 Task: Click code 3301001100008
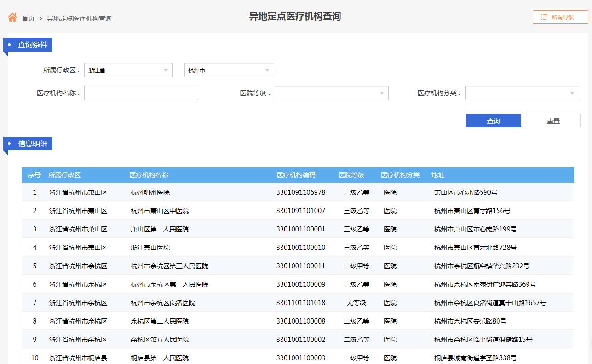301,321
